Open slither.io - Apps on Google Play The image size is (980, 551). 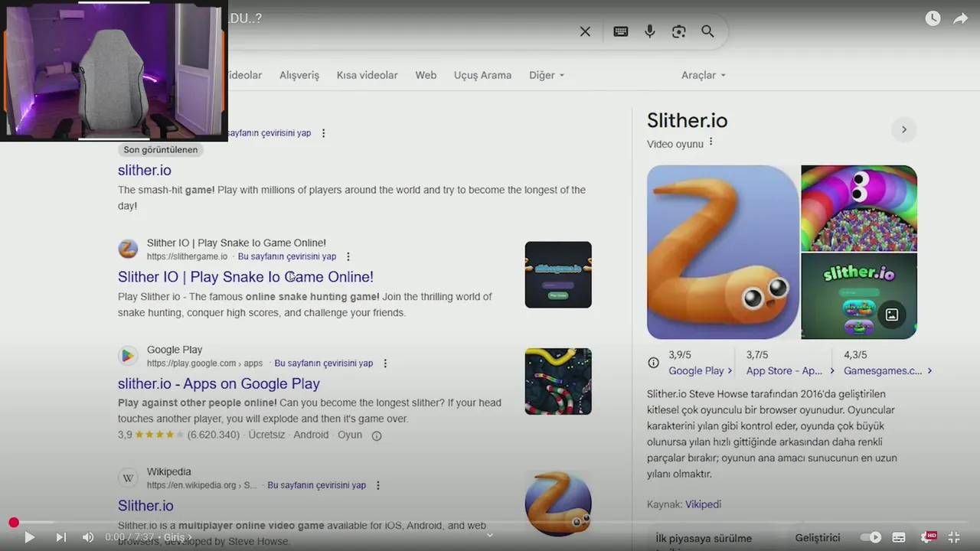tap(219, 384)
